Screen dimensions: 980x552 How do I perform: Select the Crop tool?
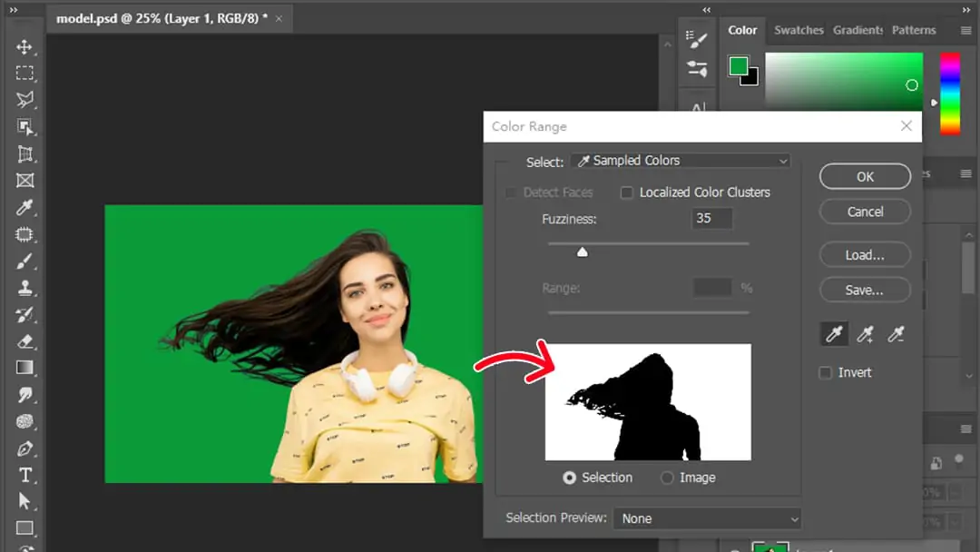tap(24, 153)
